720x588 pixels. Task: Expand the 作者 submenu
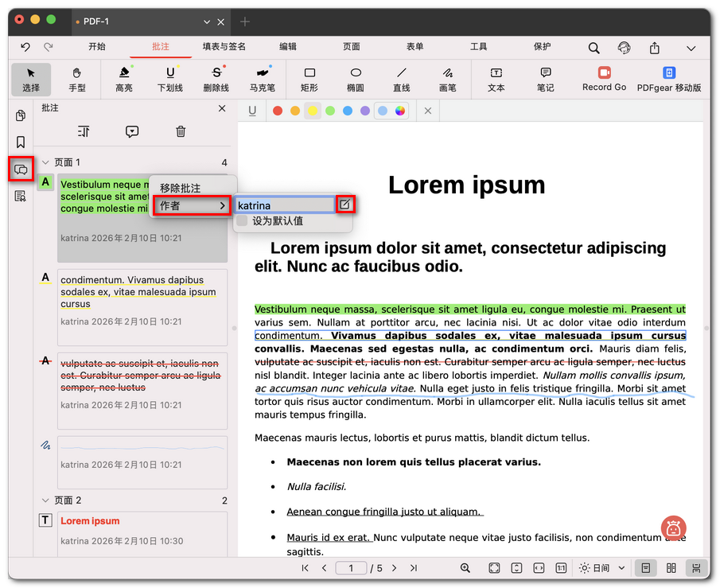[x=192, y=205]
